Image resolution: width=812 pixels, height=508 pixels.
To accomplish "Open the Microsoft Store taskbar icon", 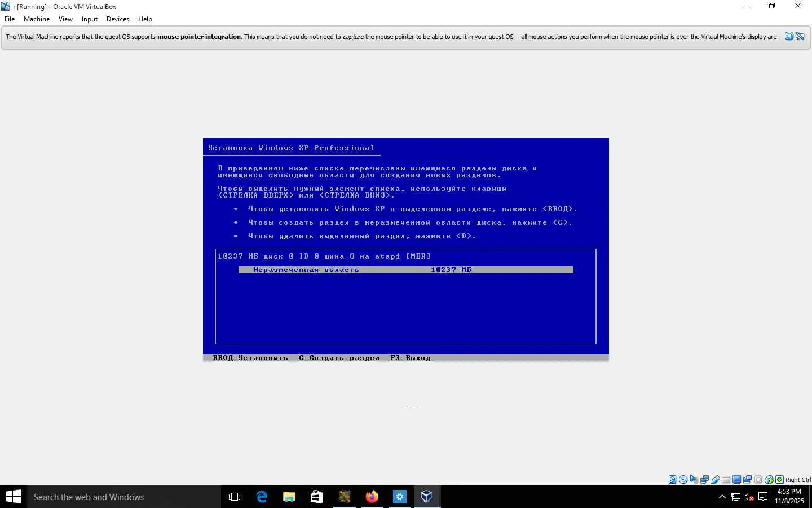I will click(x=316, y=497).
